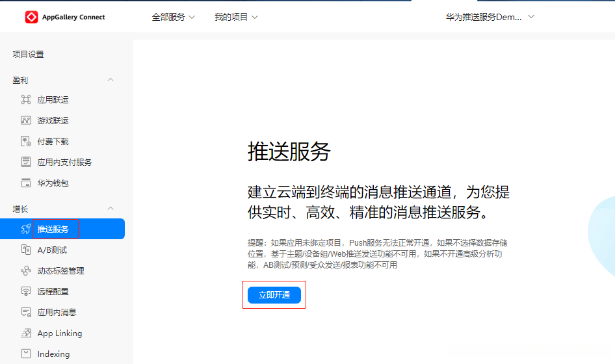Click the 游戏联运 sidebar icon
Viewport: 615px width, 364px height.
click(x=26, y=120)
